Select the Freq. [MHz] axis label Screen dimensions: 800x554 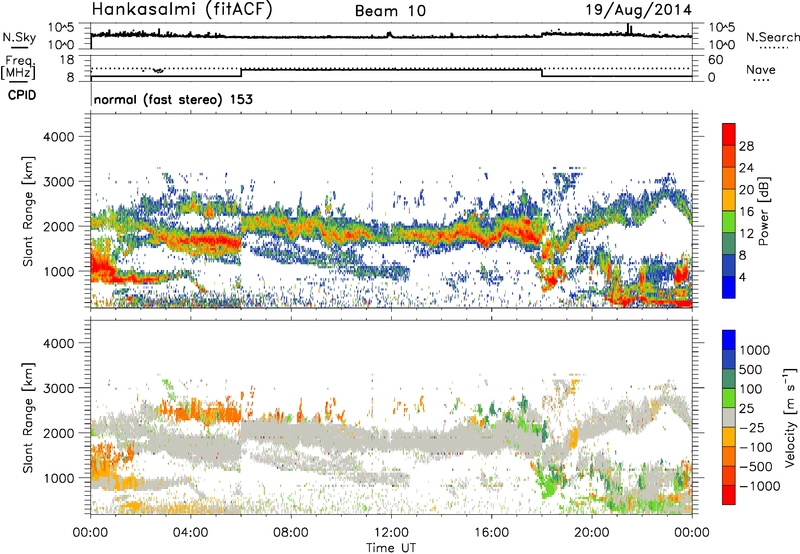[x=18, y=67]
